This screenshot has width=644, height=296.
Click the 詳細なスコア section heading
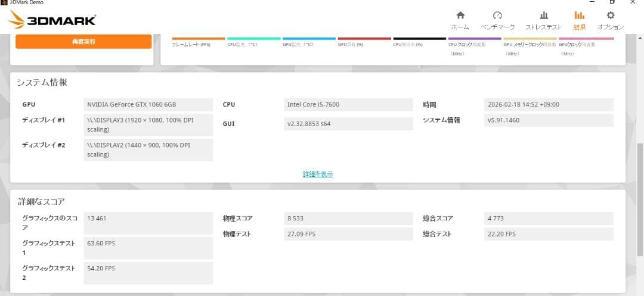click(x=41, y=201)
